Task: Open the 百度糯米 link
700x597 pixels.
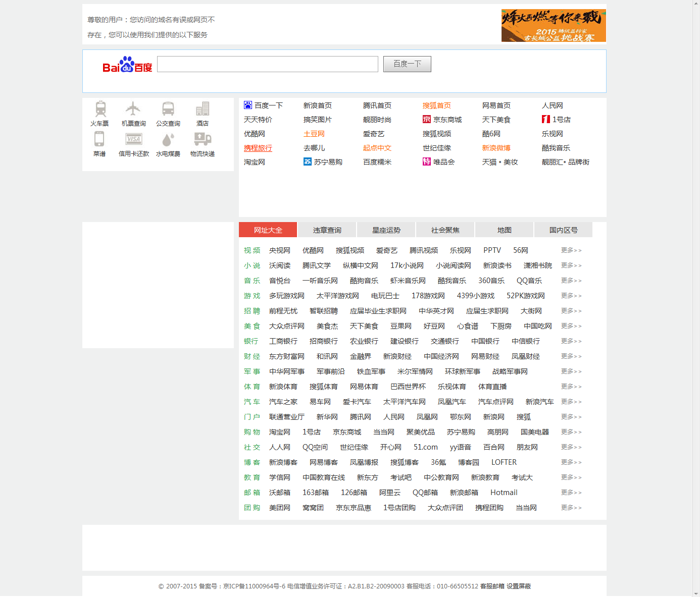Action: tap(377, 162)
